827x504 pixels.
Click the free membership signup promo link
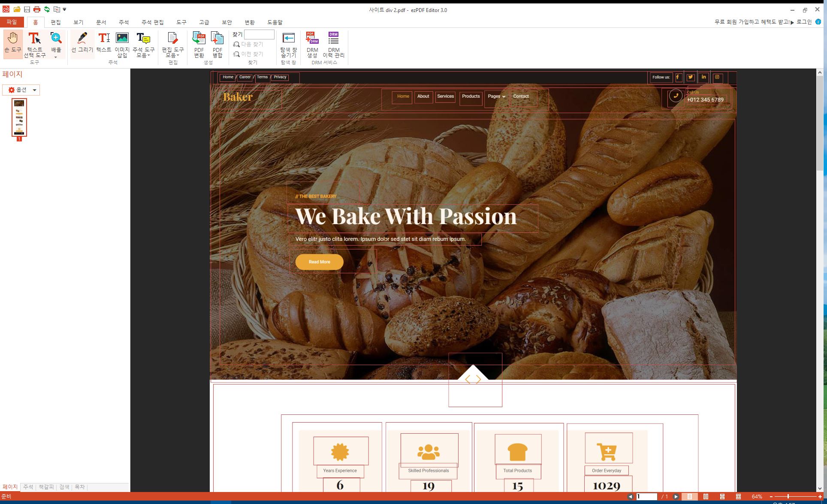pyautogui.click(x=754, y=22)
